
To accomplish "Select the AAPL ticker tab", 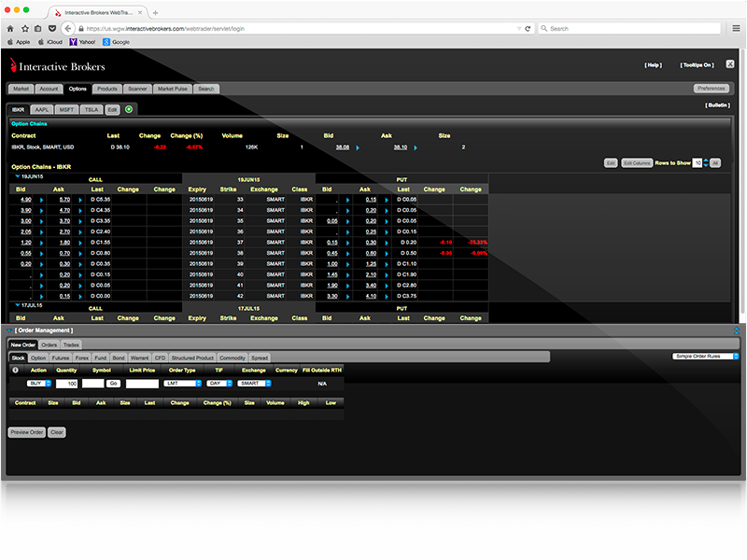I will [42, 109].
